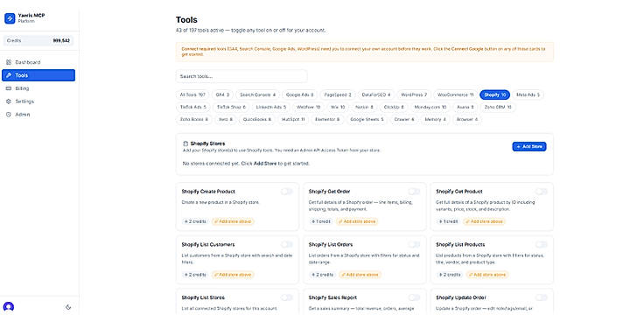The width and height of the screenshot is (644, 322).
Task: Click the Credits balance box
Action: click(x=38, y=40)
